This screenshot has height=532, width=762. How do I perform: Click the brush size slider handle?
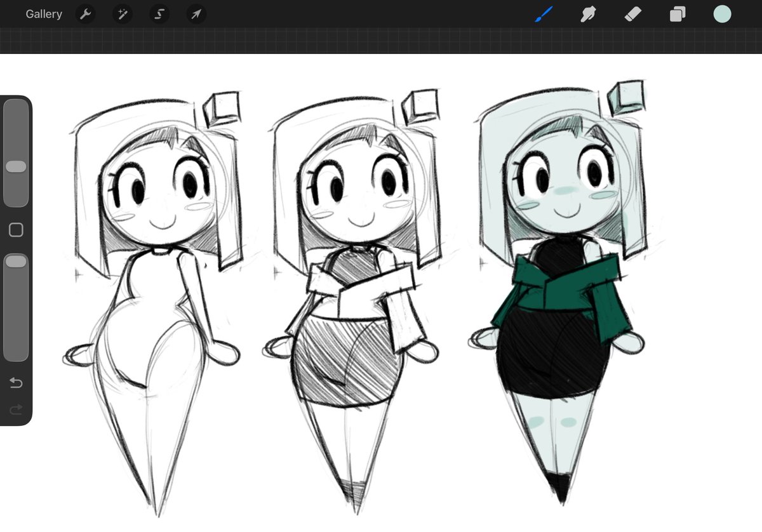[16, 166]
